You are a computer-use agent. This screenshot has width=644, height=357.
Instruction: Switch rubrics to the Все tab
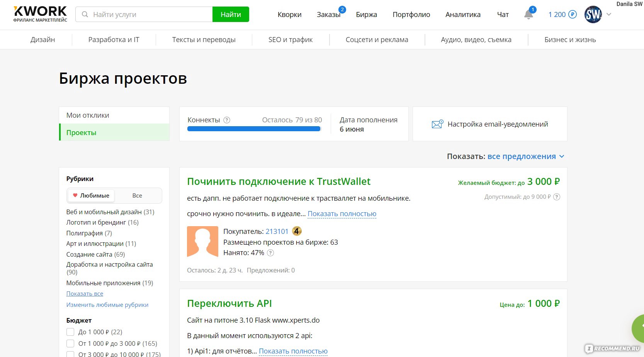[x=137, y=195]
